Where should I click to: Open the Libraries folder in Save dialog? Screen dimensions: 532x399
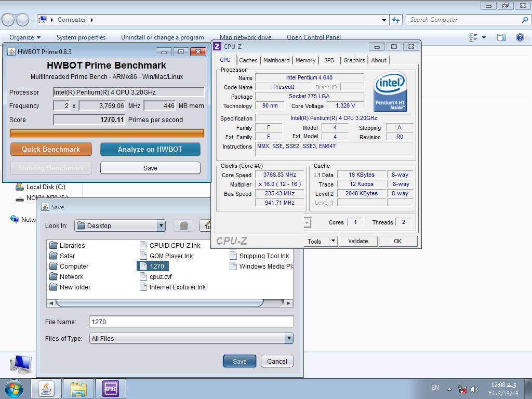point(67,245)
